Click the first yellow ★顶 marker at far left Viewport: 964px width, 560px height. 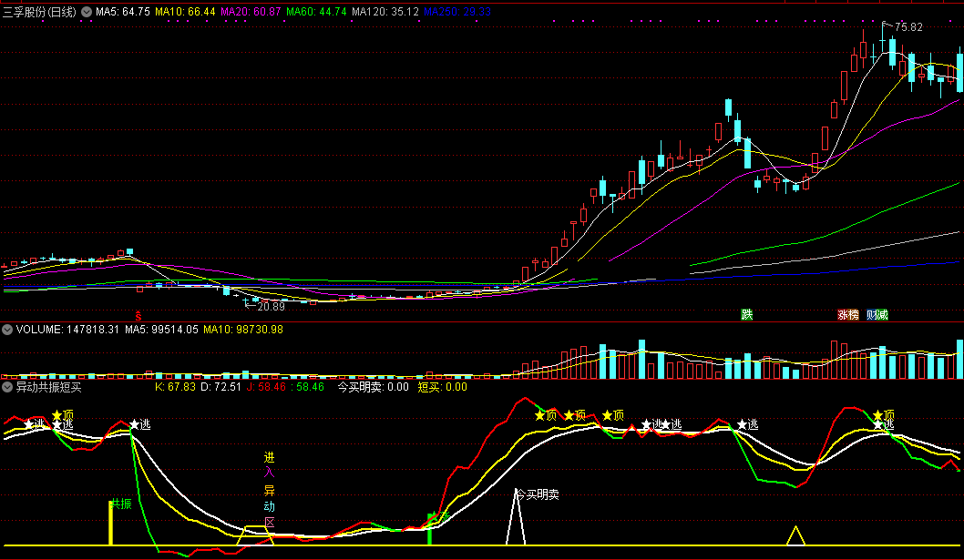[x=63, y=415]
